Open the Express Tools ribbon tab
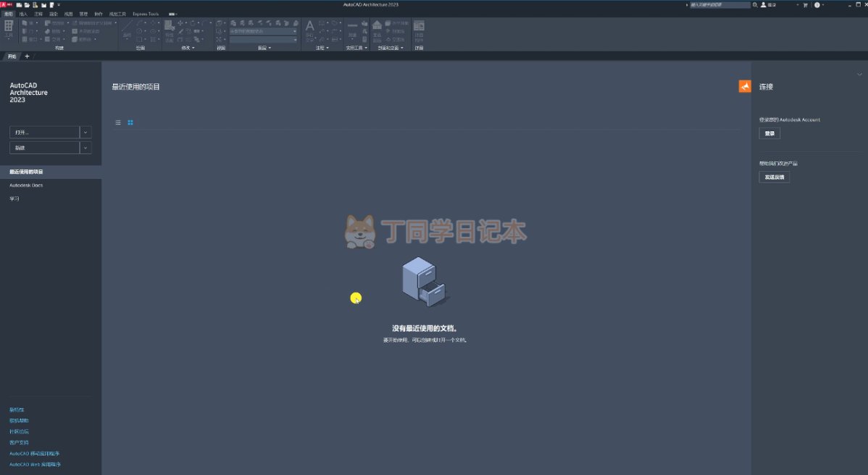Image resolution: width=868 pixels, height=475 pixels. pyautogui.click(x=145, y=14)
